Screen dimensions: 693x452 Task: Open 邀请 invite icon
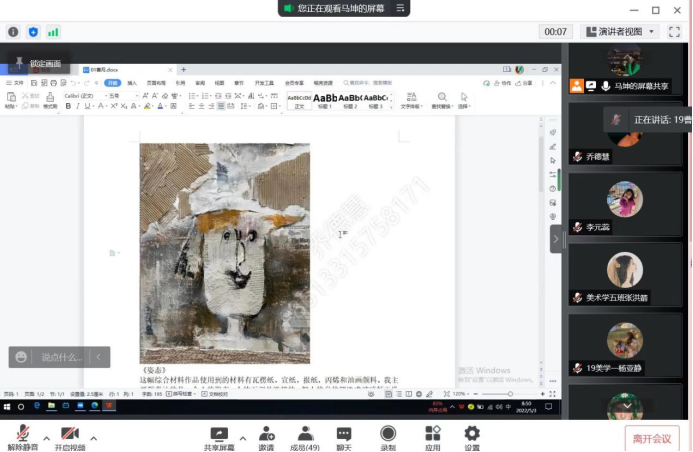pyautogui.click(x=267, y=437)
